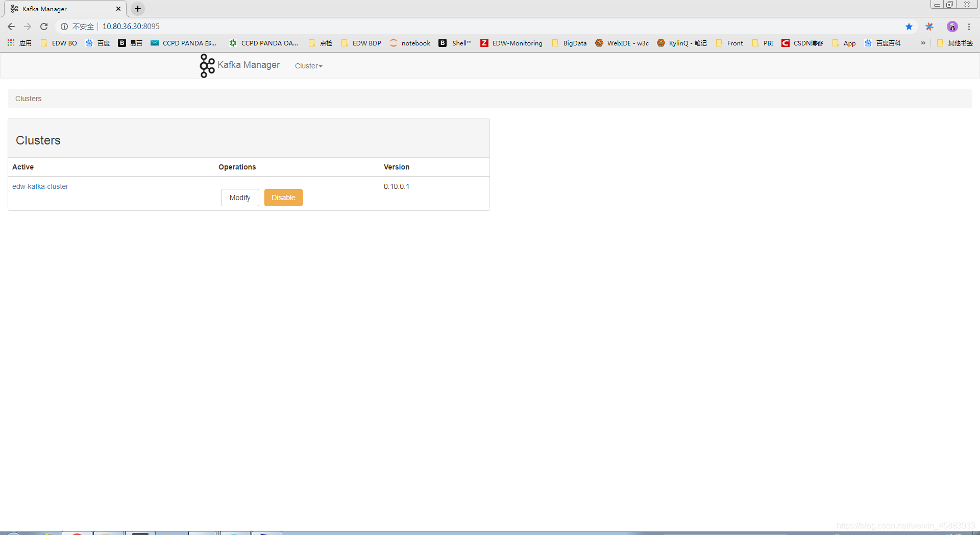Go back to the previous page
Image resolution: width=980 pixels, height=535 pixels.
pyautogui.click(x=11, y=27)
